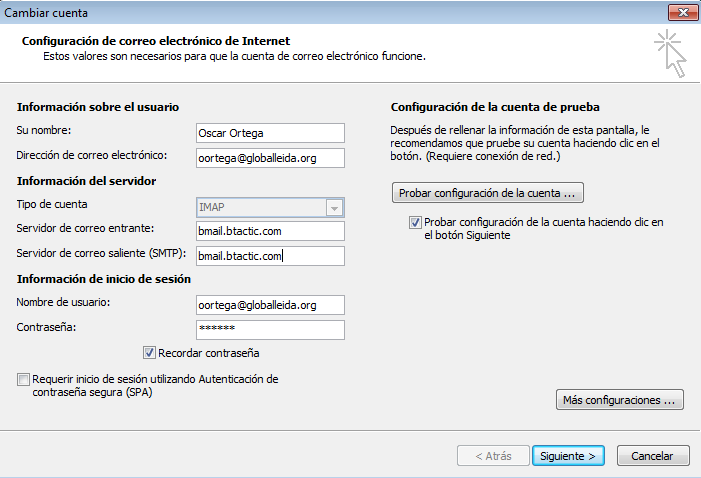Screen dimensions: 701x478
Task: Click the Configuración de correo electrónico de Internet title
Action: coord(156,41)
